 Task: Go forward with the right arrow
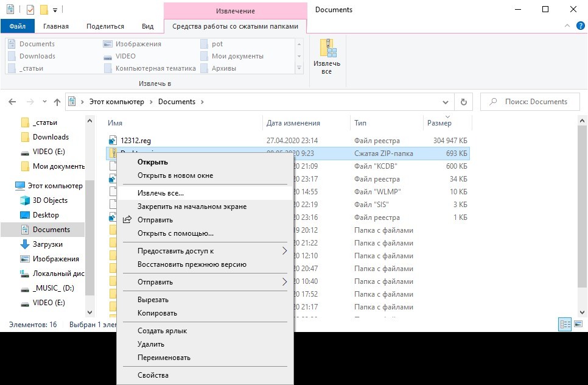pos(30,102)
